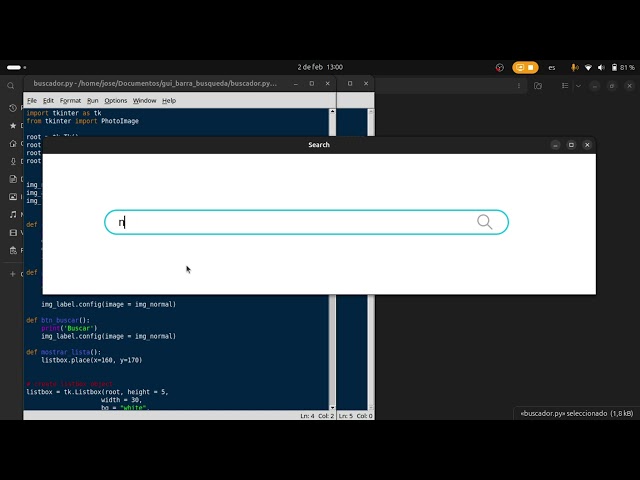Click the down arrow of the IDLE editor scrollbar

[332, 407]
